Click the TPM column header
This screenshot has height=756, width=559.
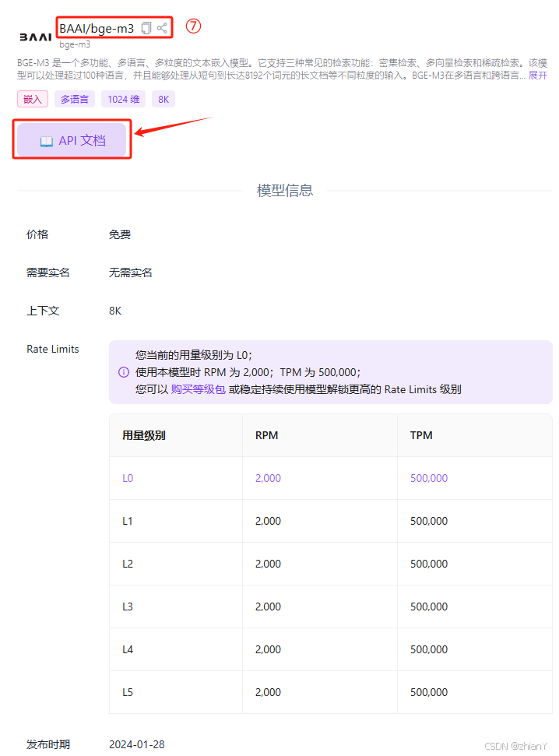coord(421,435)
